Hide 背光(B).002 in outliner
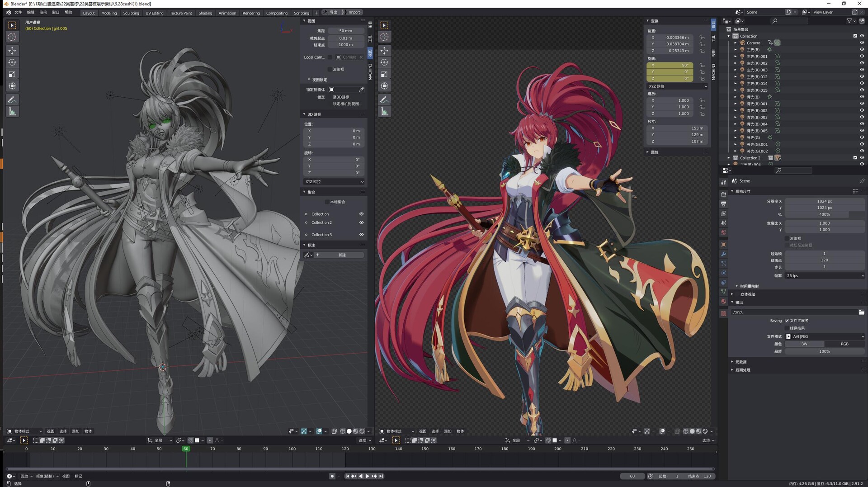Image resolution: width=868 pixels, height=487 pixels. 862,110
